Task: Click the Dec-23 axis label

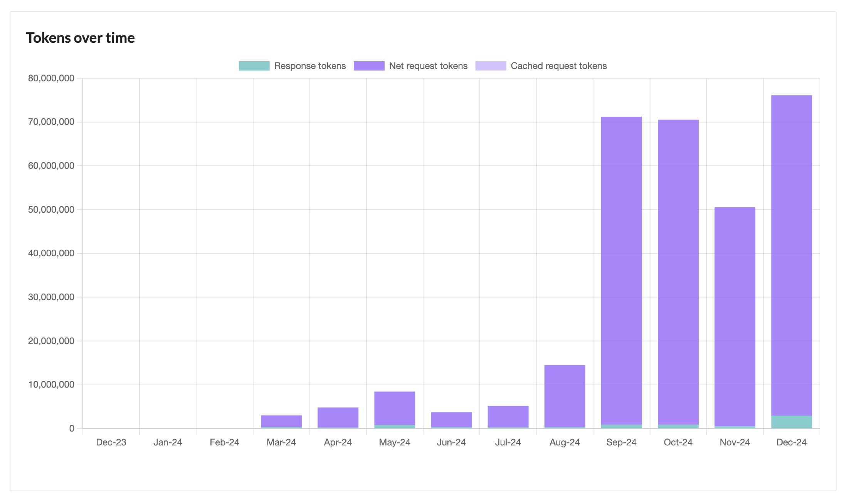Action: point(111,442)
